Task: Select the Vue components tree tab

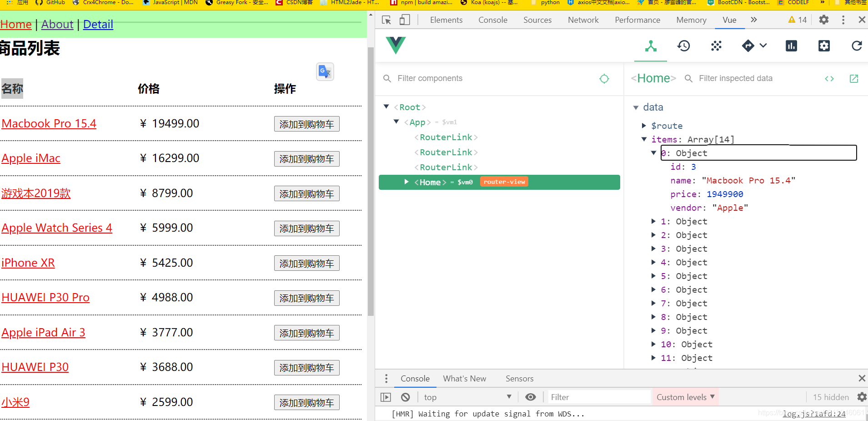Action: click(651, 46)
